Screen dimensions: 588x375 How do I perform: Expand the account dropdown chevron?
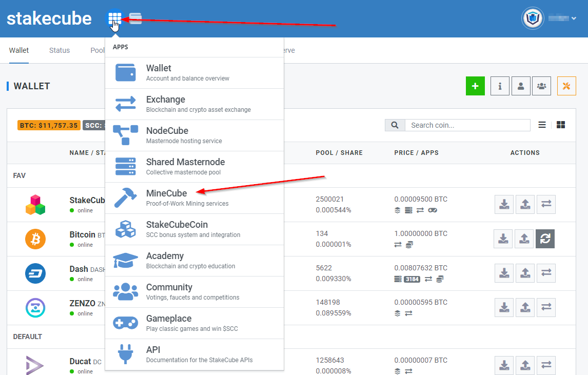(574, 18)
